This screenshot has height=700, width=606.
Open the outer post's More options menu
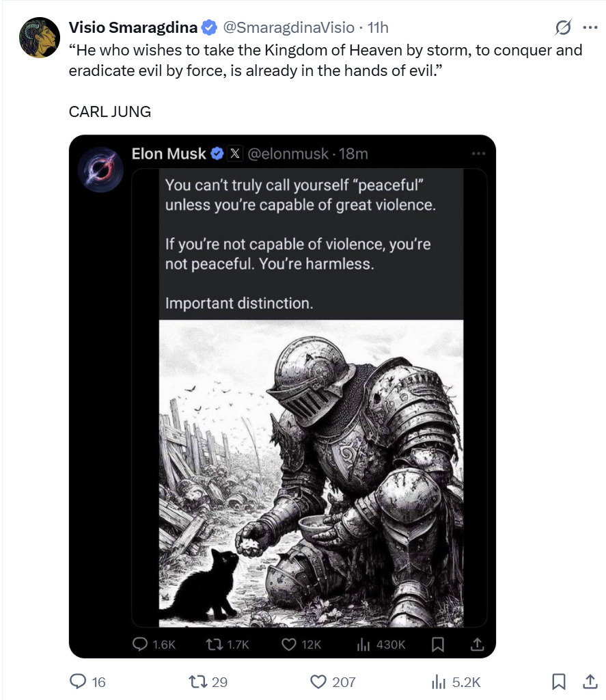[x=589, y=28]
